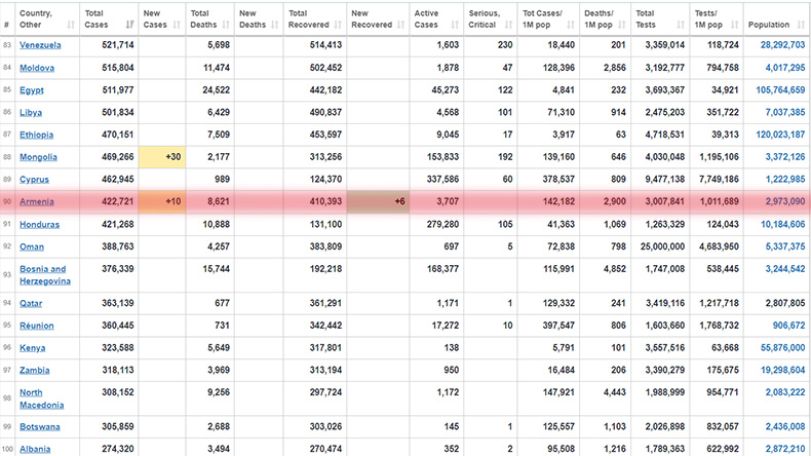
Task: Sort by Deaths/1M pop arrow icon
Action: click(x=622, y=24)
